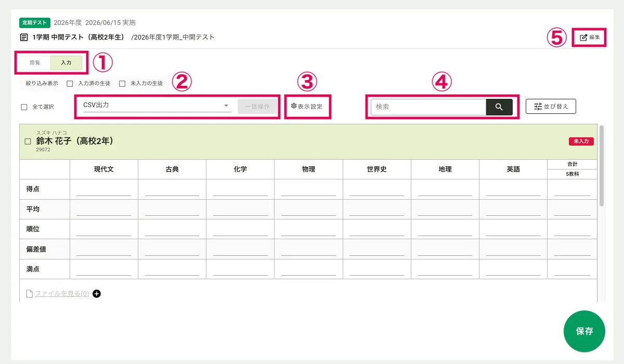Check the 入力済の生徒 filter checkbox

[70, 83]
